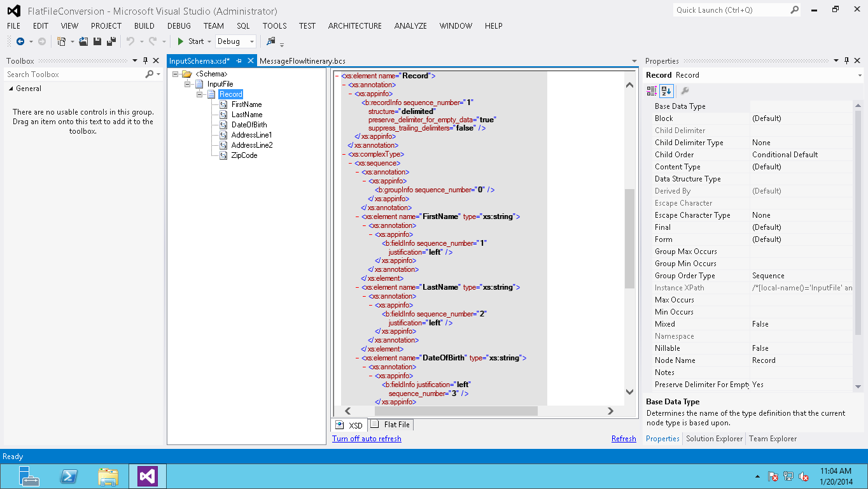
Task: Collapse the Record tree node
Action: 200,94
